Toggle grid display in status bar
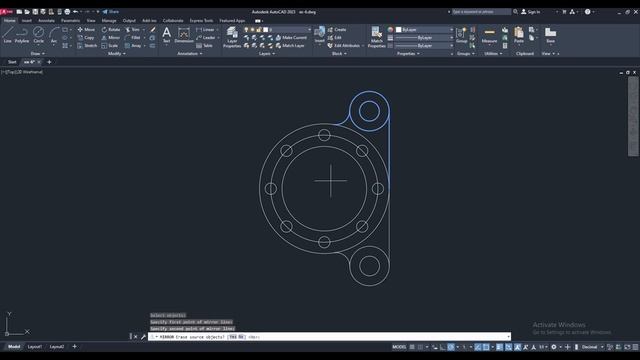The image size is (640, 360). click(x=412, y=347)
